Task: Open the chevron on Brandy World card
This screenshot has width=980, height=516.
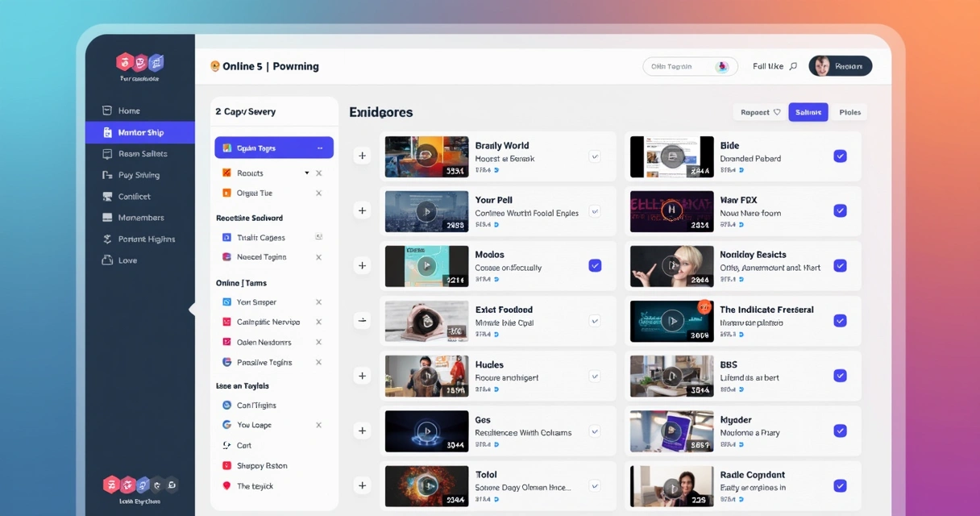Action: 595,155
